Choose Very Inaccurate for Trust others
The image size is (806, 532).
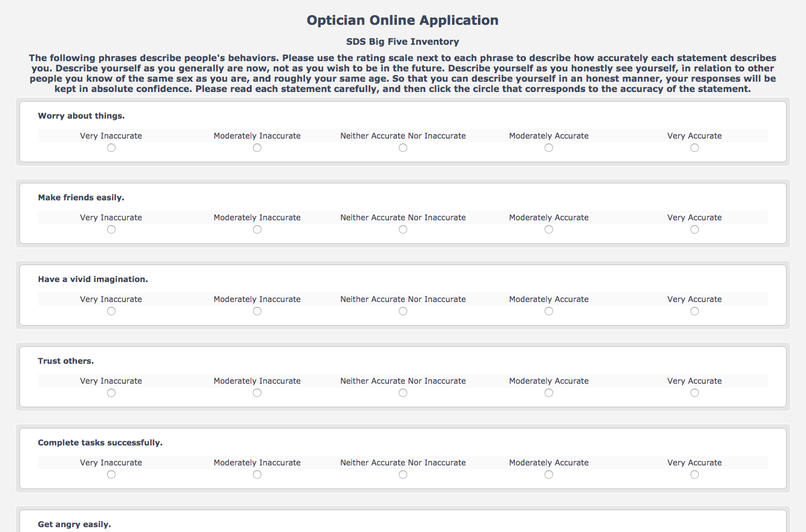tap(111, 393)
